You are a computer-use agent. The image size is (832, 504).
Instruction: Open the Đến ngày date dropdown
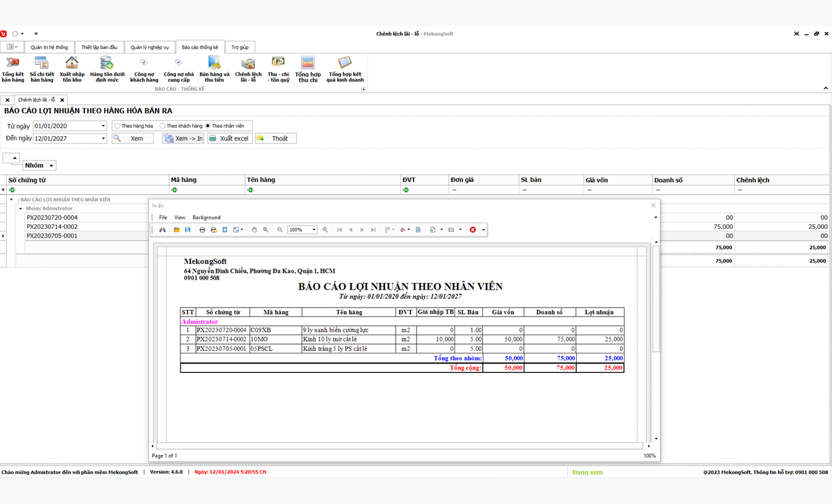103,139
